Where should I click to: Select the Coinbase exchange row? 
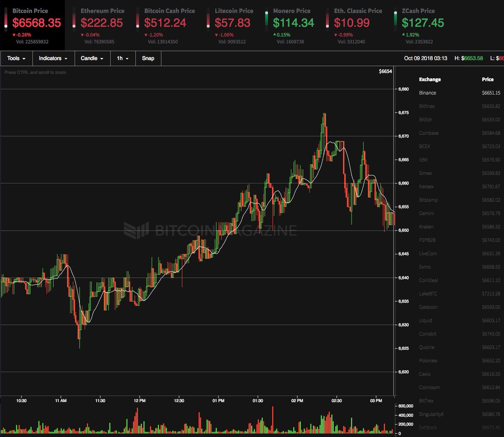coord(460,133)
